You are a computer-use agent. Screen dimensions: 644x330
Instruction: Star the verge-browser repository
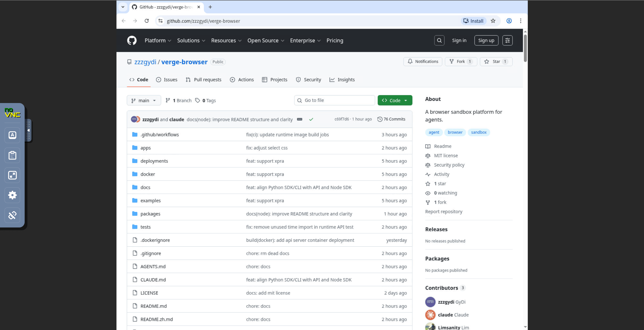[x=496, y=61]
